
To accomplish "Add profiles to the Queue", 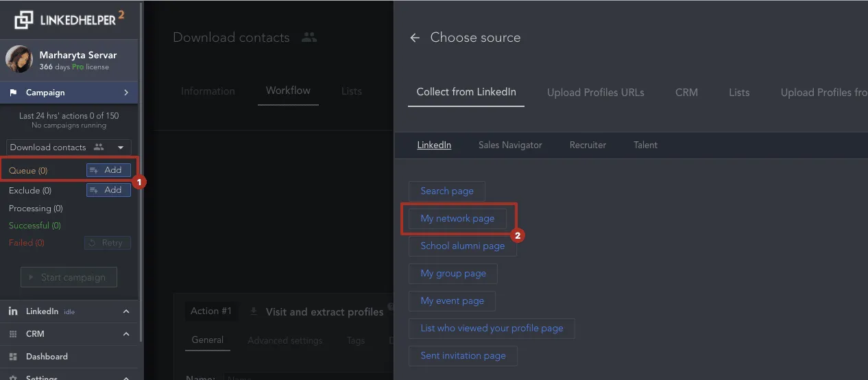I will pyautogui.click(x=108, y=170).
